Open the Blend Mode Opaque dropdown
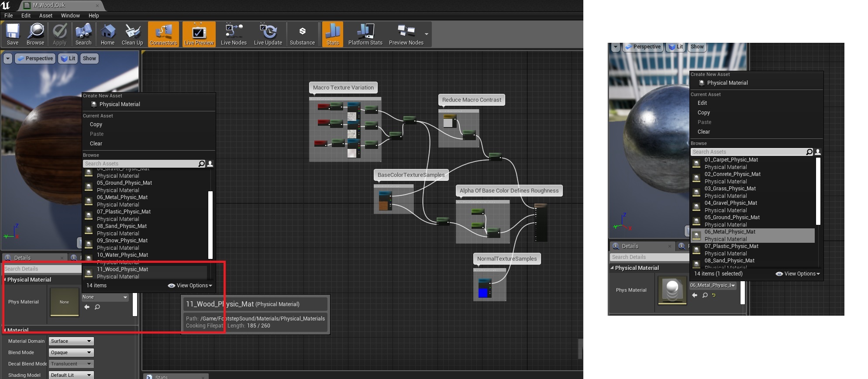This screenshot has width=868, height=379. tap(71, 352)
